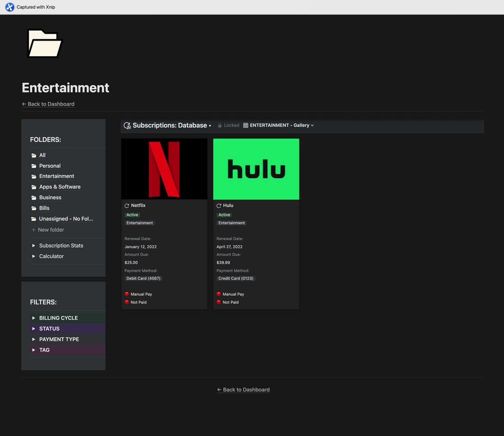504x436 pixels.
Task: Click the Entertainment page title
Action: [x=66, y=88]
